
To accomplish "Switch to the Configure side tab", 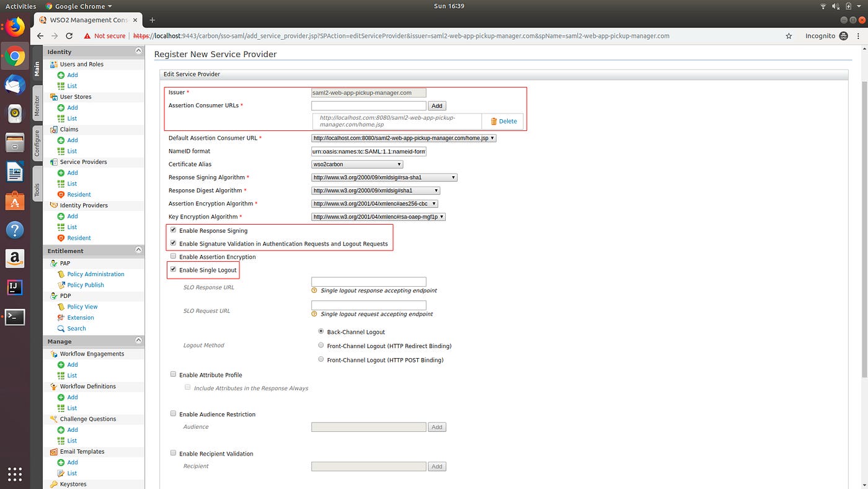I will 37,143.
